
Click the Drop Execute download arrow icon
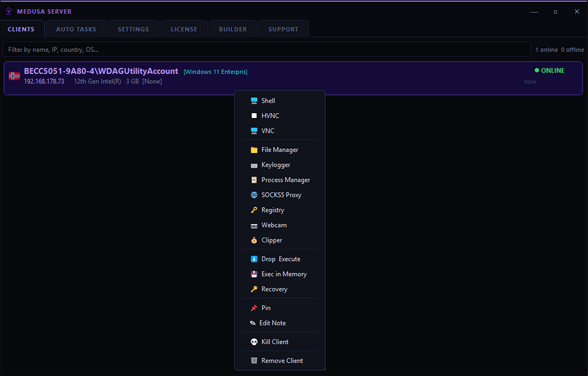(x=254, y=259)
